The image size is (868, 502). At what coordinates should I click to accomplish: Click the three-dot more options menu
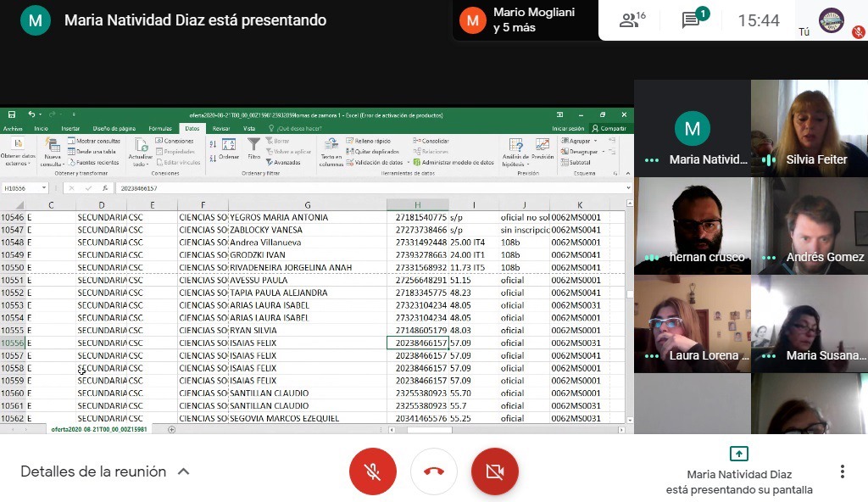pos(842,471)
